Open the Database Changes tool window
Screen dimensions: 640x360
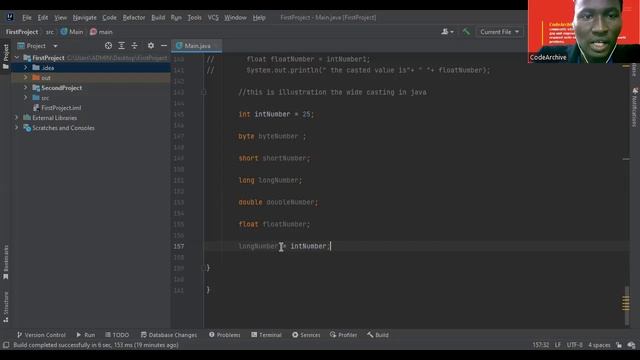pyautogui.click(x=169, y=335)
